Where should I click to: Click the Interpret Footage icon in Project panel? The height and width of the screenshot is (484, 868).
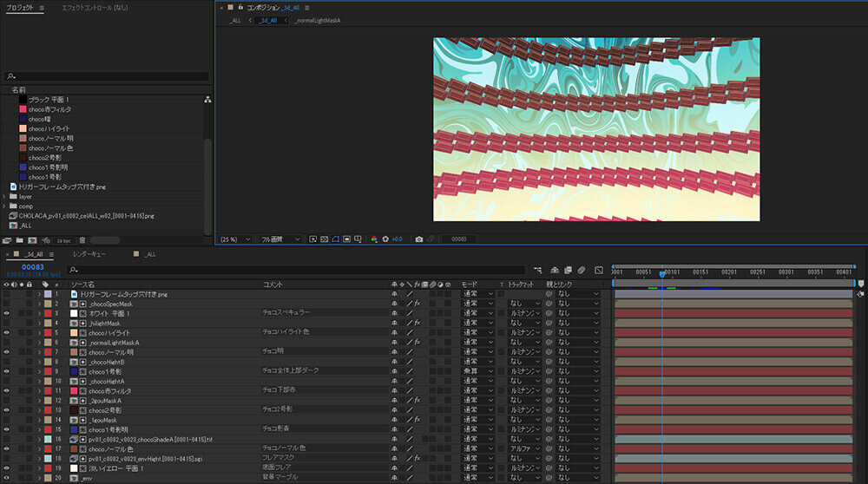pos(7,240)
